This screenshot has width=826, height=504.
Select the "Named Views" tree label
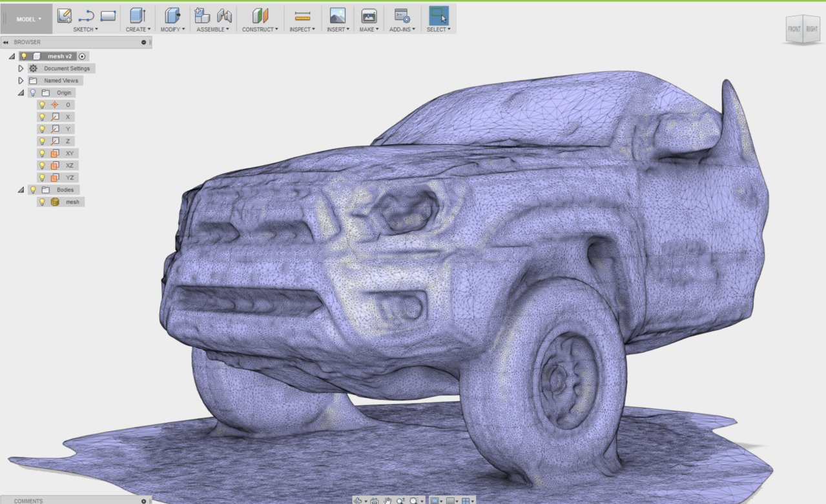(61, 81)
